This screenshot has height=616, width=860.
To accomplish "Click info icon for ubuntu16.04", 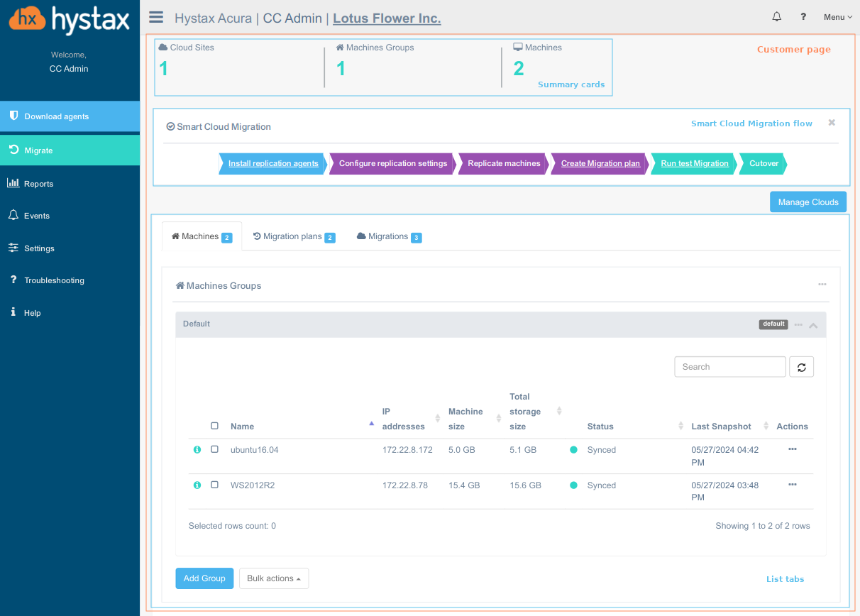I will point(197,450).
